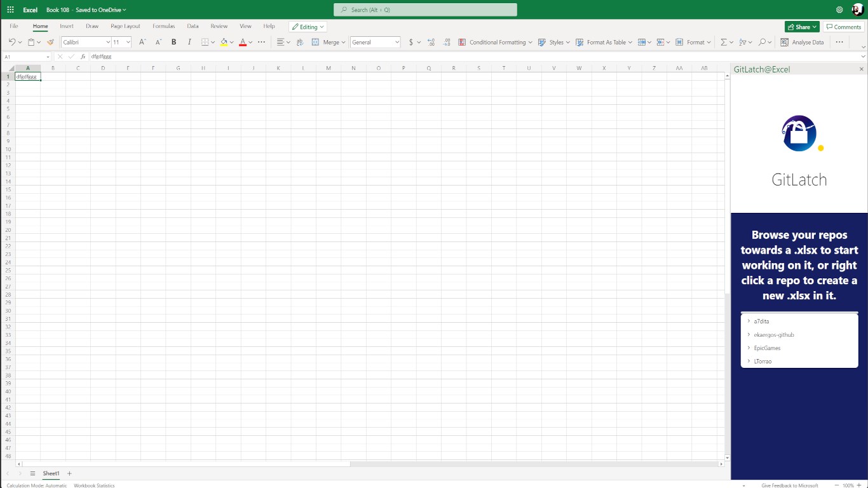Open the Help tab
This screenshot has width=868, height=488.
click(269, 26)
